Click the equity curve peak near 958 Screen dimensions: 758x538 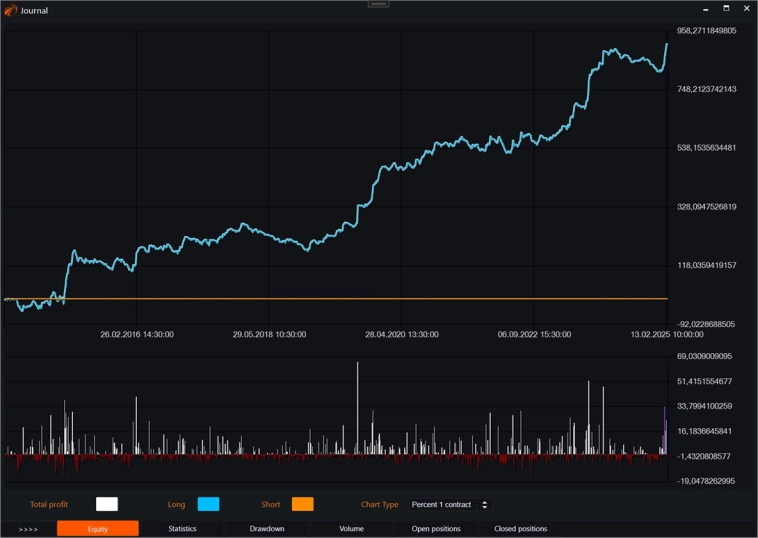click(666, 44)
